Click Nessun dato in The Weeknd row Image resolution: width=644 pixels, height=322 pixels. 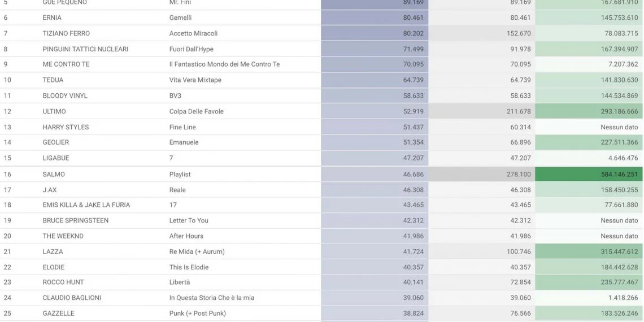(x=619, y=236)
